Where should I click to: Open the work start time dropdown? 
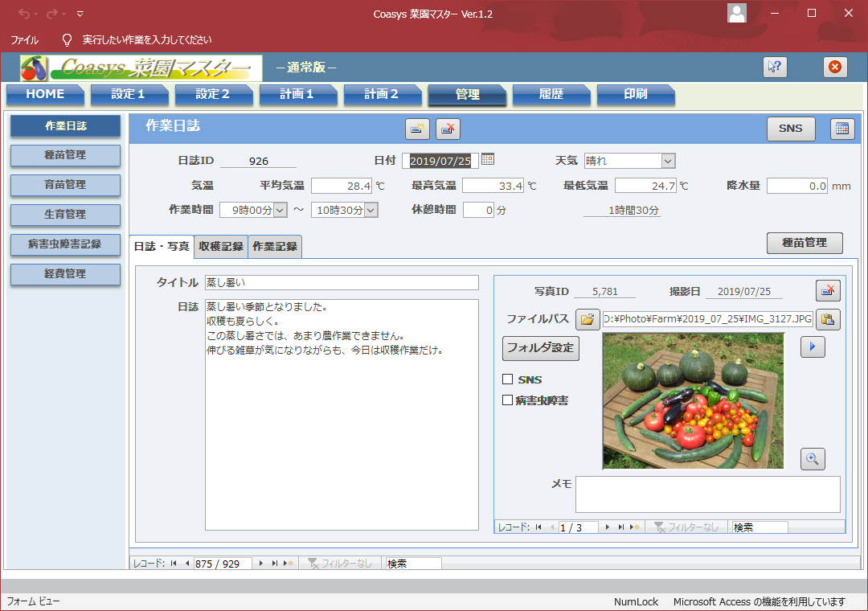(x=279, y=210)
